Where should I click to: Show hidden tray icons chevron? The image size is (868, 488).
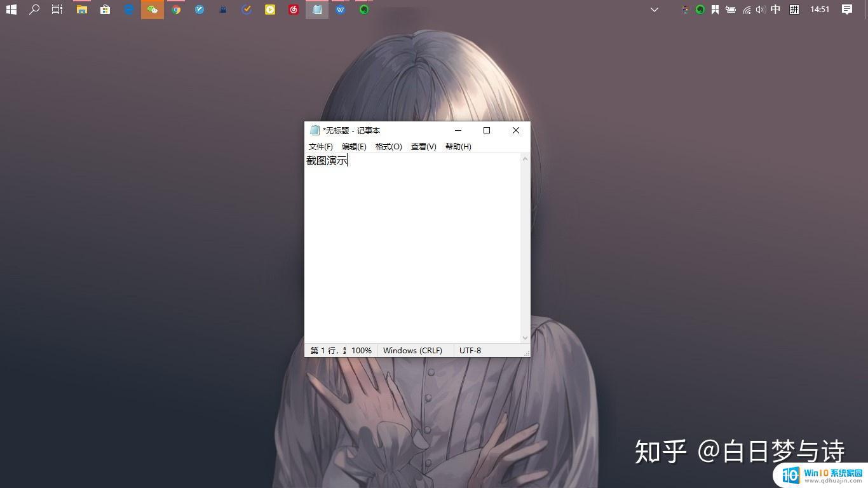tap(654, 10)
